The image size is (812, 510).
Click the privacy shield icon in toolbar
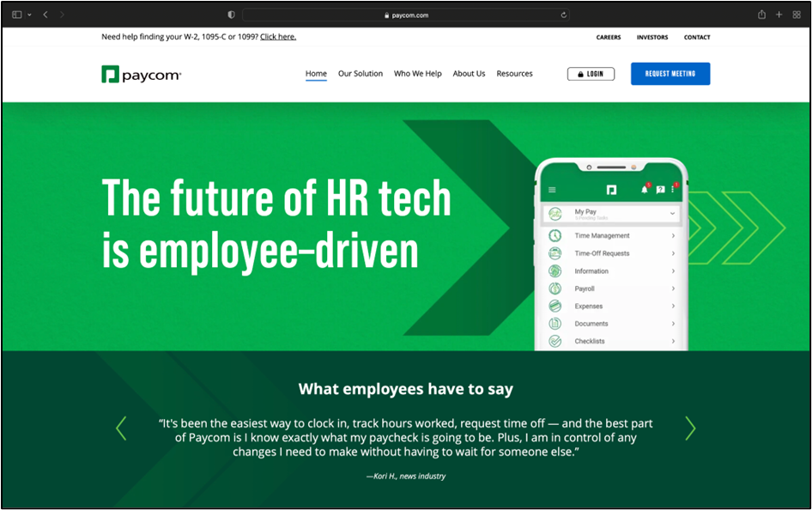tap(231, 15)
